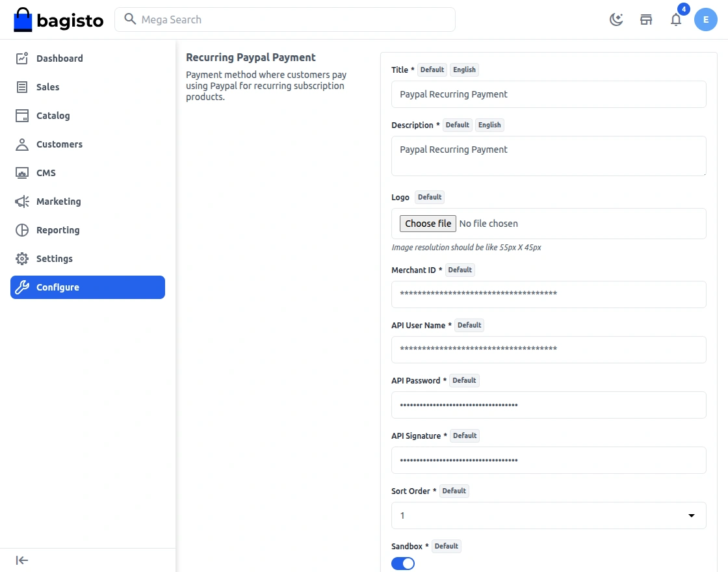Open the notifications bell

(x=676, y=19)
